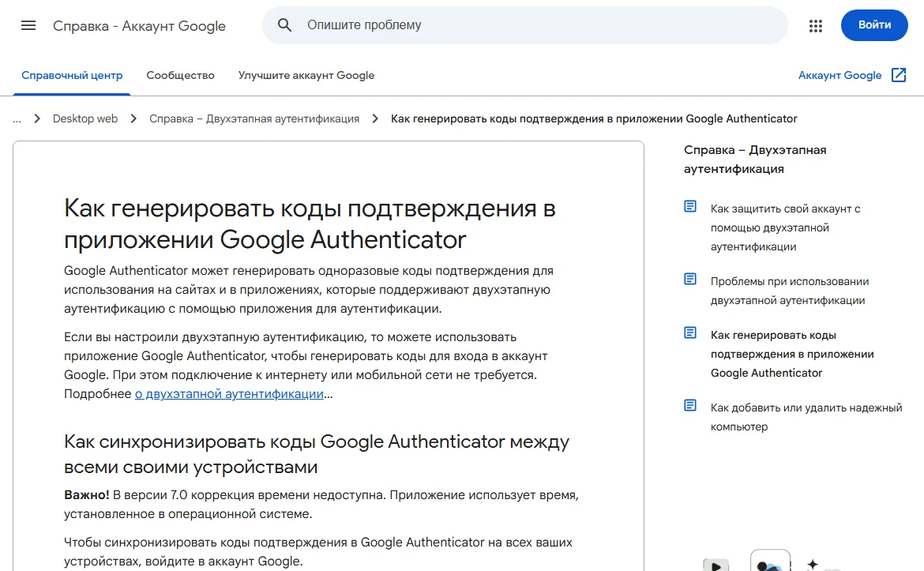Image resolution: width=924 pixels, height=571 pixels.
Task: Click current breadcrumb 'Как генерировать коды подтверждения'
Action: (594, 118)
